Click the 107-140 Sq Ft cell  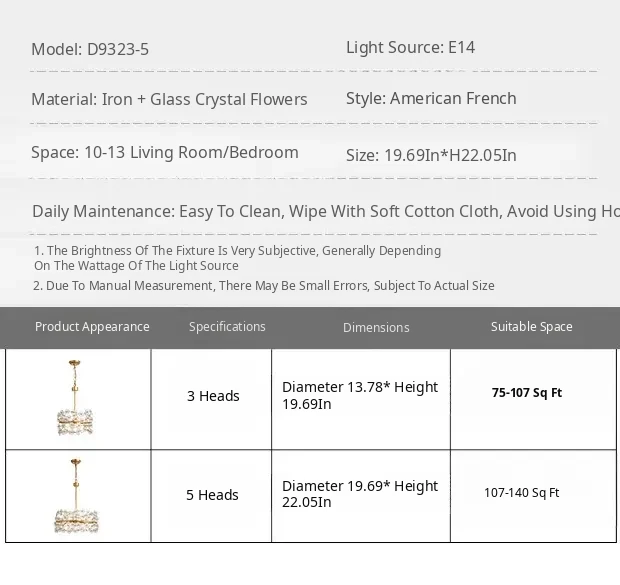pos(522,493)
